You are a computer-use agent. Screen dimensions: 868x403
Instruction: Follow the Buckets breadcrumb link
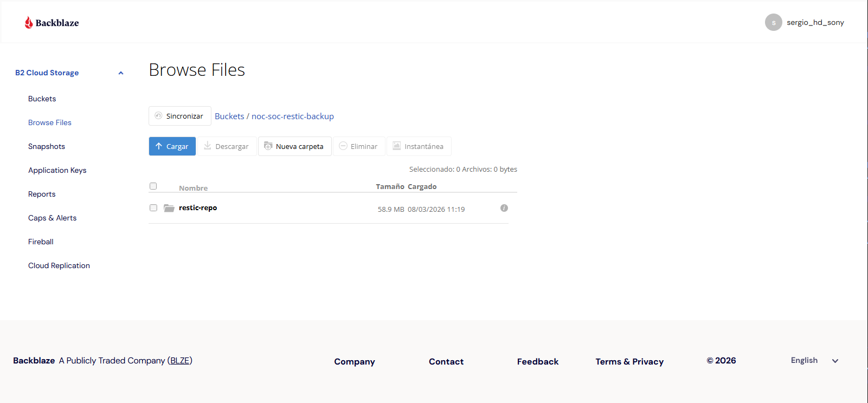pos(229,116)
